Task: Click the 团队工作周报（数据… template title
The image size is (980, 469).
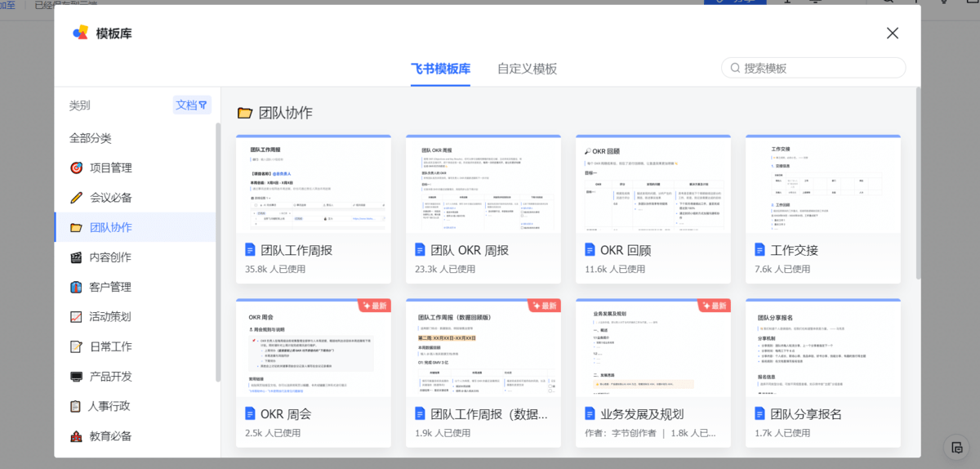Action: (488, 414)
